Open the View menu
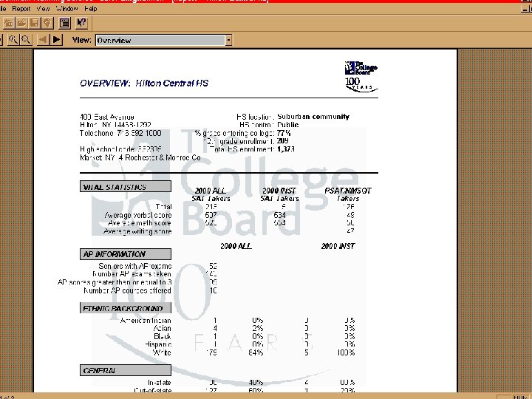Screen dimensions: 532x399 pyautogui.click(x=43, y=8)
